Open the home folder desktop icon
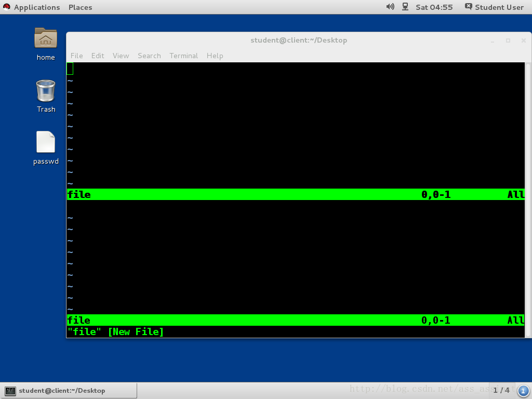 tap(46, 38)
